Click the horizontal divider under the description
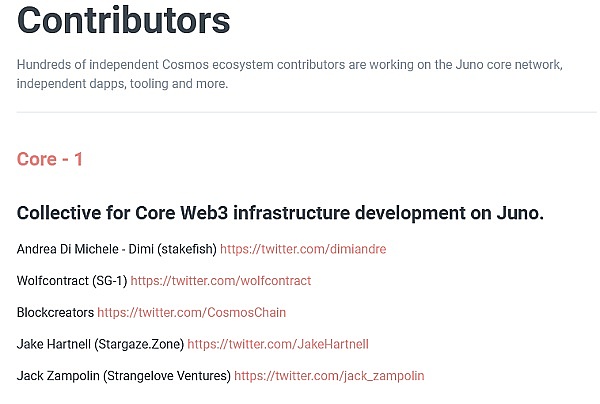 (306, 112)
